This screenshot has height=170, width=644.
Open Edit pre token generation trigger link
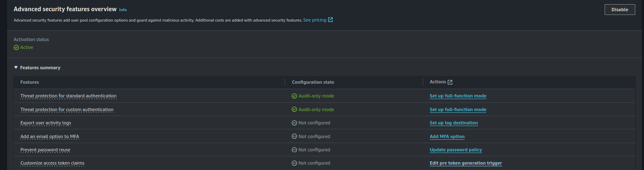[x=466, y=163]
